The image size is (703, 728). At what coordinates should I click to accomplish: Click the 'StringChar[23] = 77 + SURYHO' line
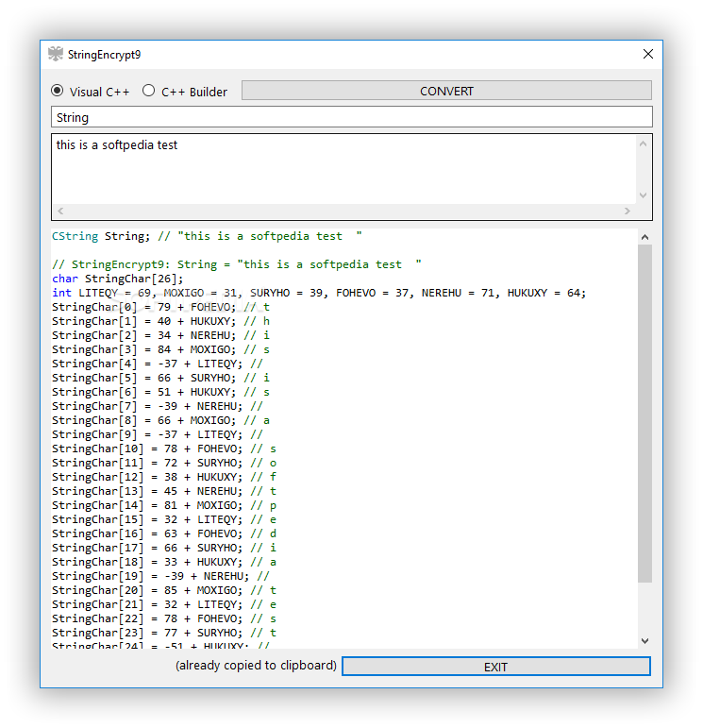[164, 633]
